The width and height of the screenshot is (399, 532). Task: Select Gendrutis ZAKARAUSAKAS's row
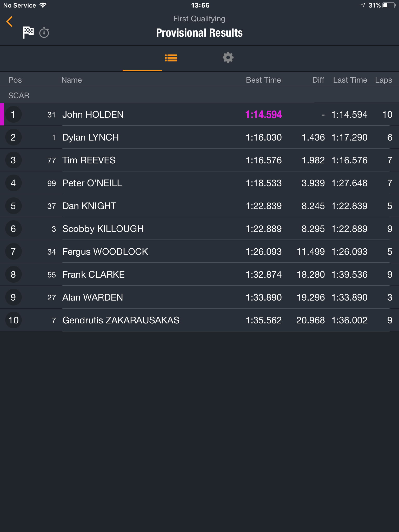[x=199, y=320]
